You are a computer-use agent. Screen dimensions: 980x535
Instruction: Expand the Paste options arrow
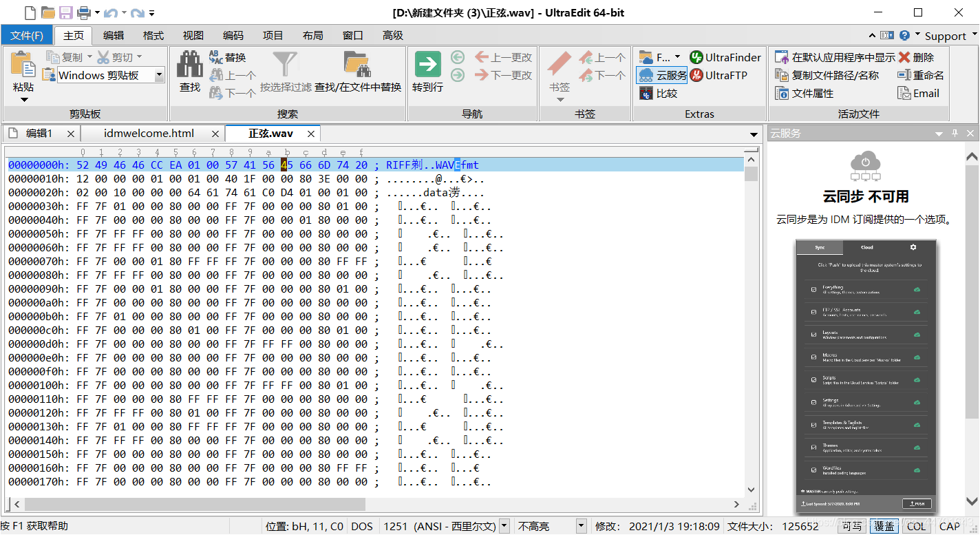point(23,100)
